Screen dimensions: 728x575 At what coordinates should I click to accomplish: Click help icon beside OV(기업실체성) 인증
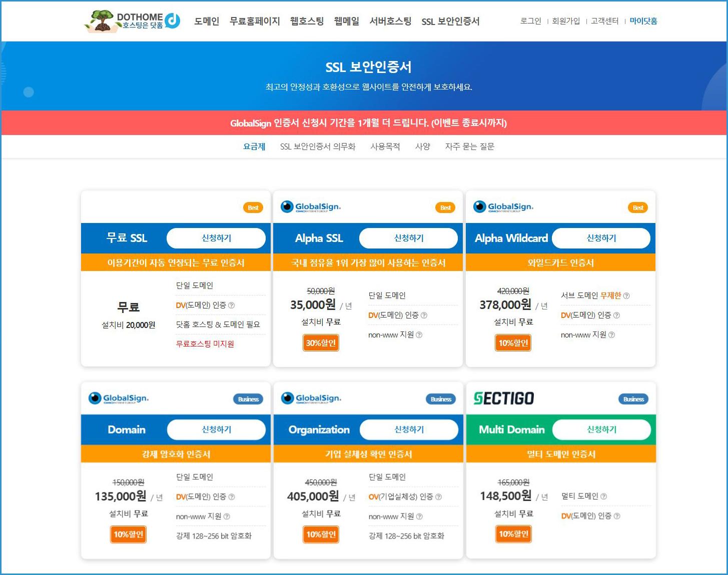pos(439,497)
